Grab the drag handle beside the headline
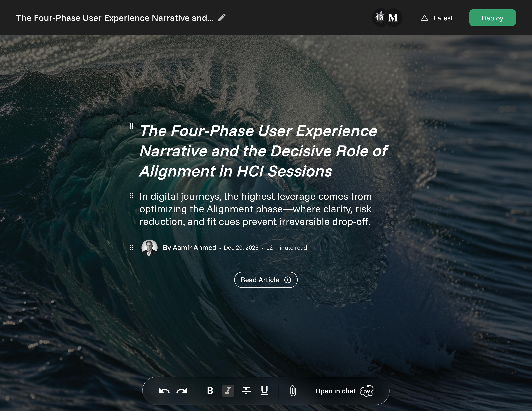The height and width of the screenshot is (411, 532). point(131,126)
